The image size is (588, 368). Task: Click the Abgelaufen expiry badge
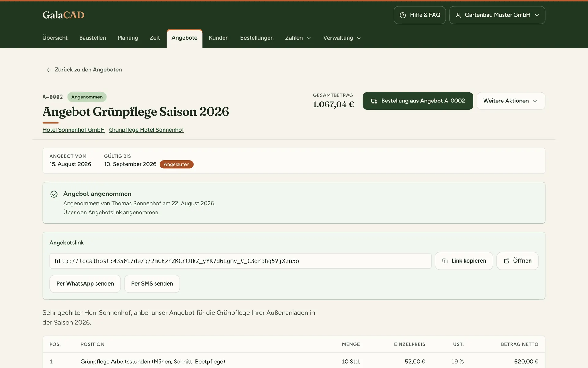[176, 164]
